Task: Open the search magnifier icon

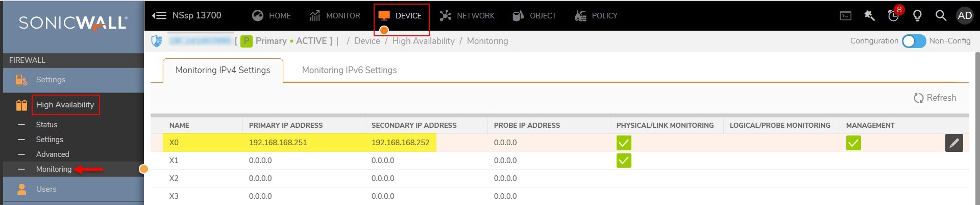Action: click(941, 16)
